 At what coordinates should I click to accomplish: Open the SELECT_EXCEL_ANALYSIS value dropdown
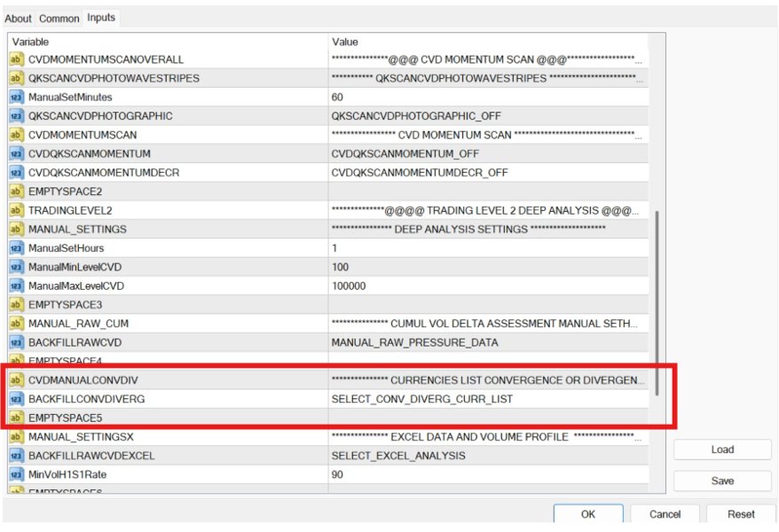(x=488, y=456)
